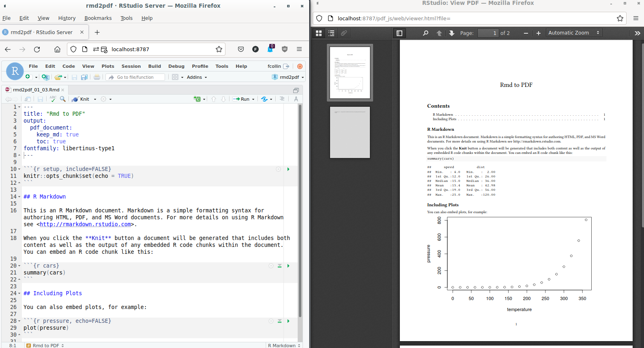Click the Knit button
The image size is (644, 348).
tap(81, 99)
